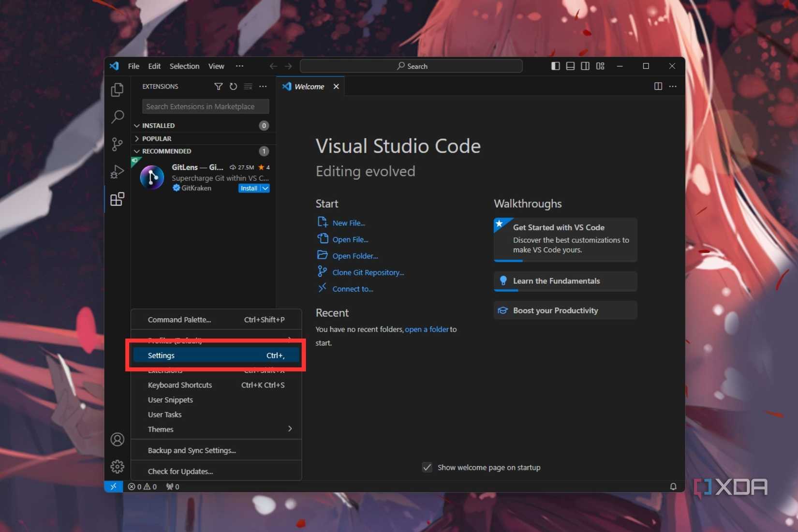Viewport: 798px width, 532px height.
Task: Expand the POPULAR extensions section
Action: pos(156,139)
